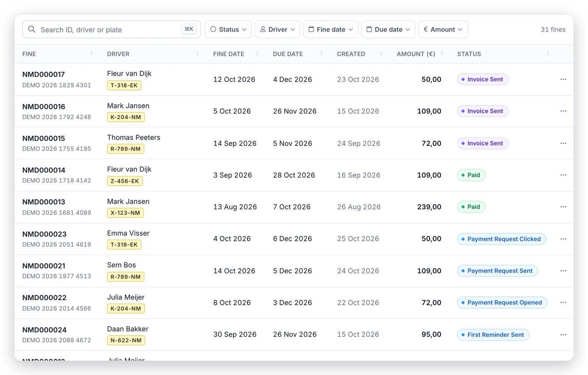Sort by the STATUS column arrows
The height and width of the screenshot is (375, 588).
[548, 54]
